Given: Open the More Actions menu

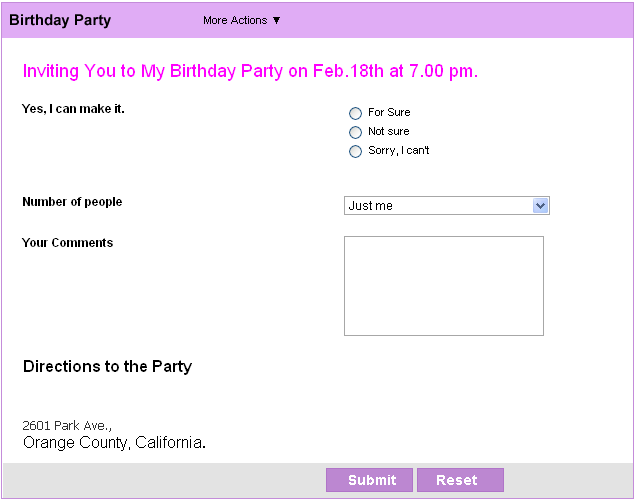Looking at the screenshot, I should (x=242, y=20).
